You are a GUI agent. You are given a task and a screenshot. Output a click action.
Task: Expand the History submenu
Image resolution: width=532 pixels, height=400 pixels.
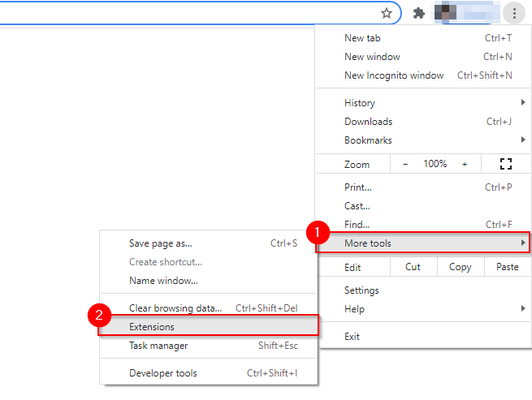pyautogui.click(x=422, y=103)
